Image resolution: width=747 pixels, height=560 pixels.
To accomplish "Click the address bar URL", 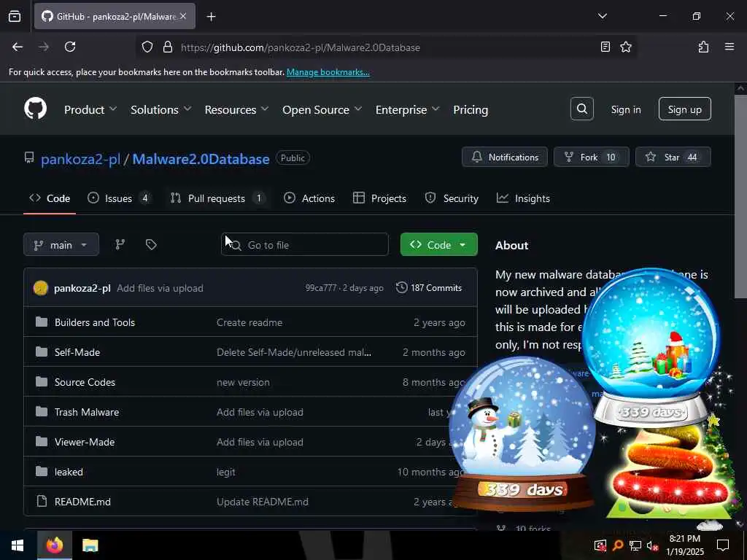I will tap(300, 47).
